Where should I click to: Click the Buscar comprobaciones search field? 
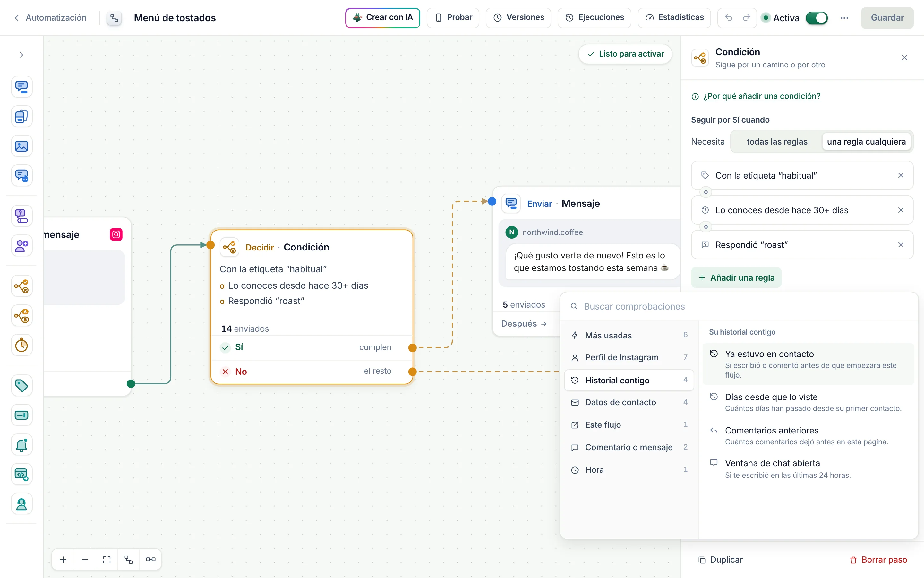click(739, 306)
